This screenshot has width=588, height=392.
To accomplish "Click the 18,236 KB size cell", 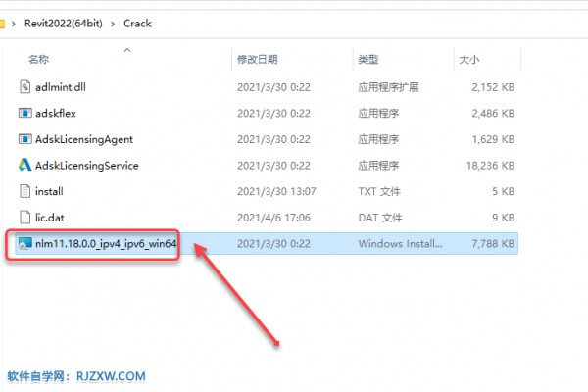I will [491, 165].
